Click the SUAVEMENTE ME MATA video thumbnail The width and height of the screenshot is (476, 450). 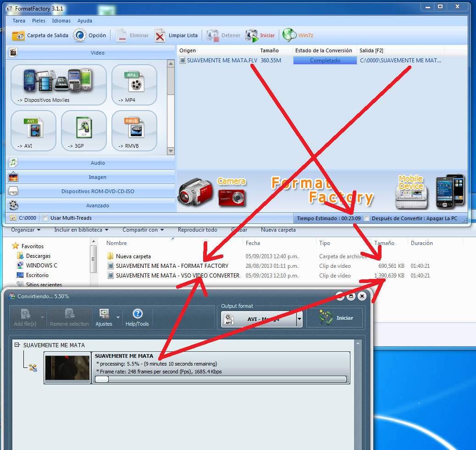(x=67, y=368)
